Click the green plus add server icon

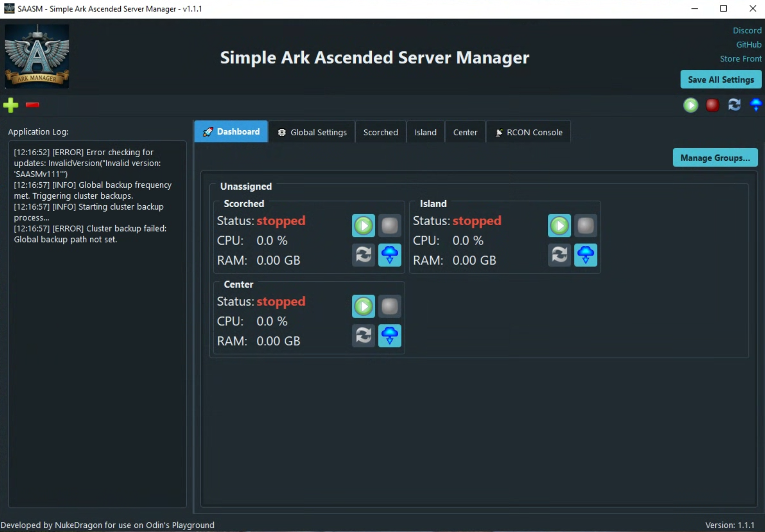coord(10,105)
